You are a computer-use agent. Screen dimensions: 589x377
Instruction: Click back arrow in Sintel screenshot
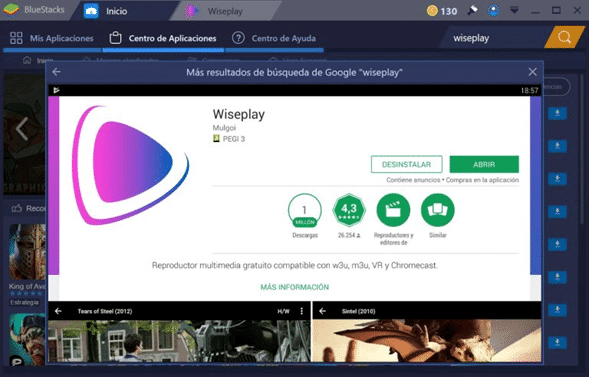tap(322, 311)
